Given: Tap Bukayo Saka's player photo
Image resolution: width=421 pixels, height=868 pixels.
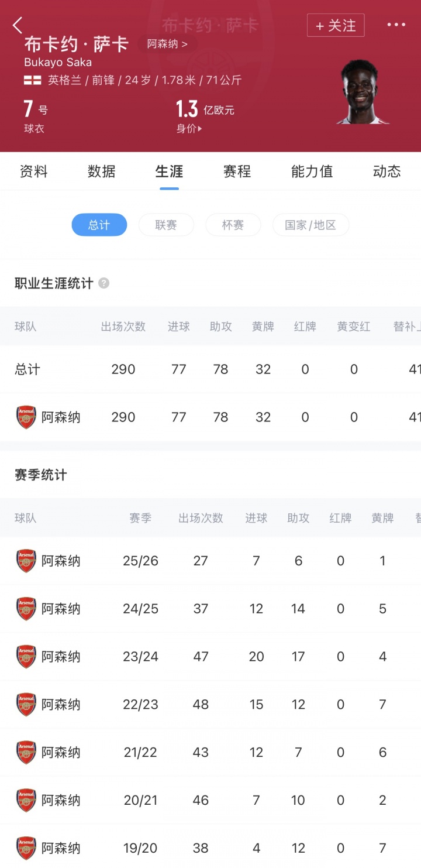Looking at the screenshot, I should point(363,91).
